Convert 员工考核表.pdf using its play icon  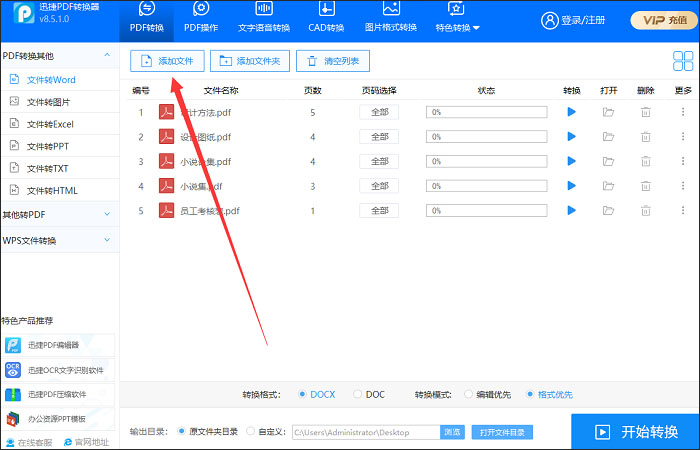[571, 210]
